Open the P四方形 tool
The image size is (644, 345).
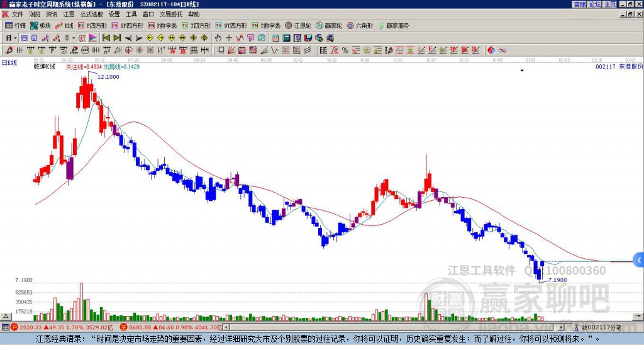click(x=92, y=25)
